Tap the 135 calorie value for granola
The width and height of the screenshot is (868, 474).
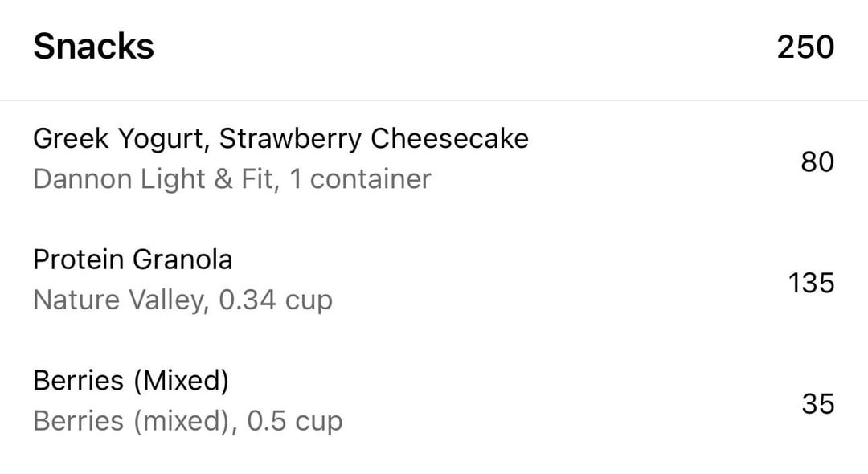(x=812, y=283)
